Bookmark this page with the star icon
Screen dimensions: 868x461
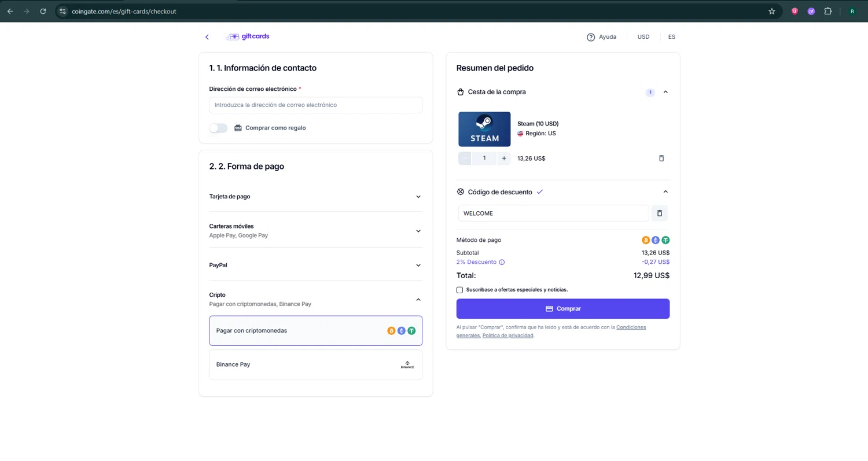(x=771, y=11)
